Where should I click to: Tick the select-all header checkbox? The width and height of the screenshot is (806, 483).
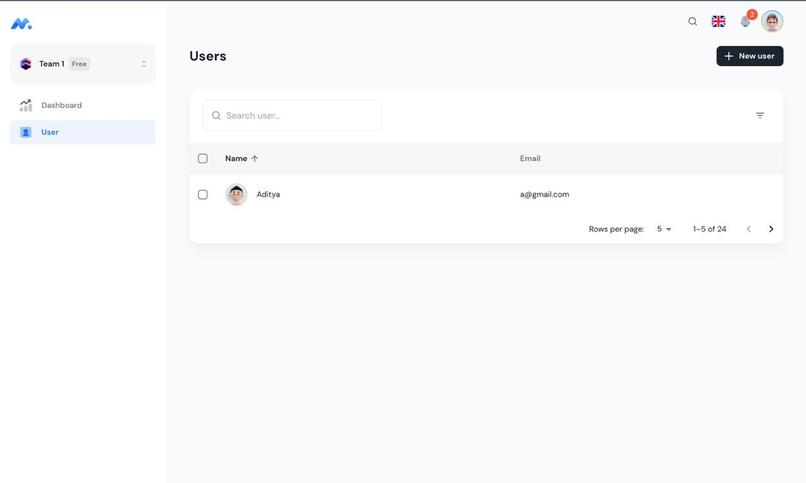point(203,158)
